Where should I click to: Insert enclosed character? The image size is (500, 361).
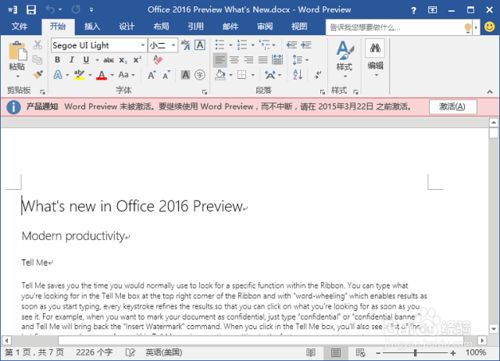pyautogui.click(x=200, y=75)
